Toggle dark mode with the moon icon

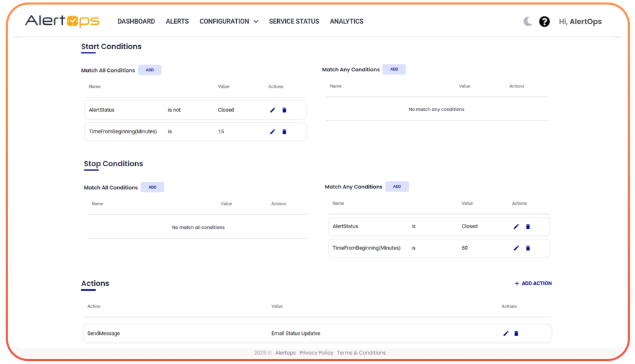pos(526,21)
